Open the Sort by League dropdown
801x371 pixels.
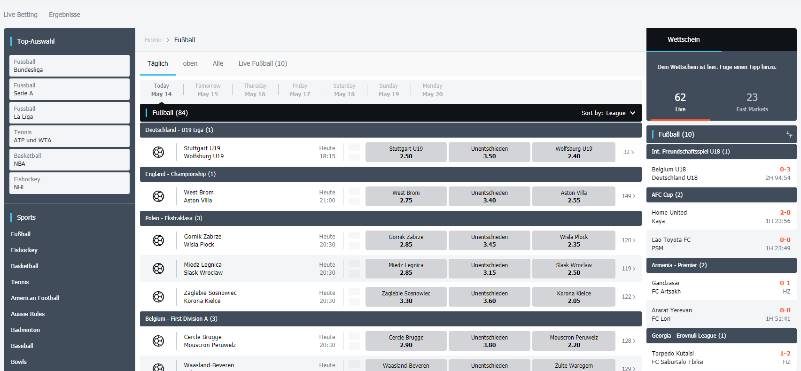tap(608, 113)
